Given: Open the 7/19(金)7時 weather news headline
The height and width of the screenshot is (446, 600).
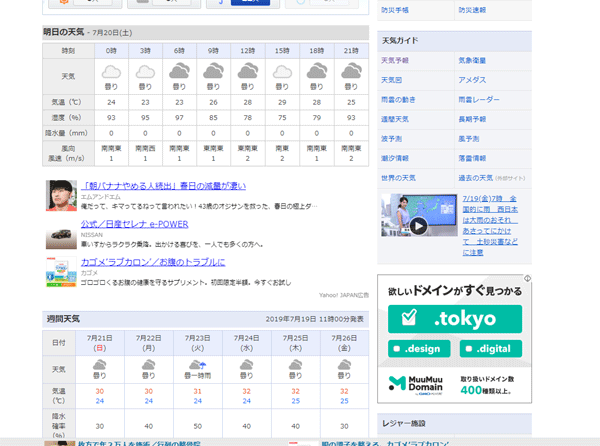Looking at the screenshot, I should [x=490, y=225].
